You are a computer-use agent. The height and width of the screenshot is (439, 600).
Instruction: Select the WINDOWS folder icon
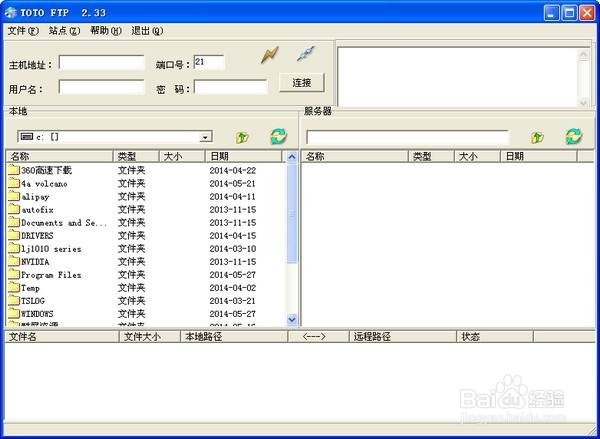point(14,313)
